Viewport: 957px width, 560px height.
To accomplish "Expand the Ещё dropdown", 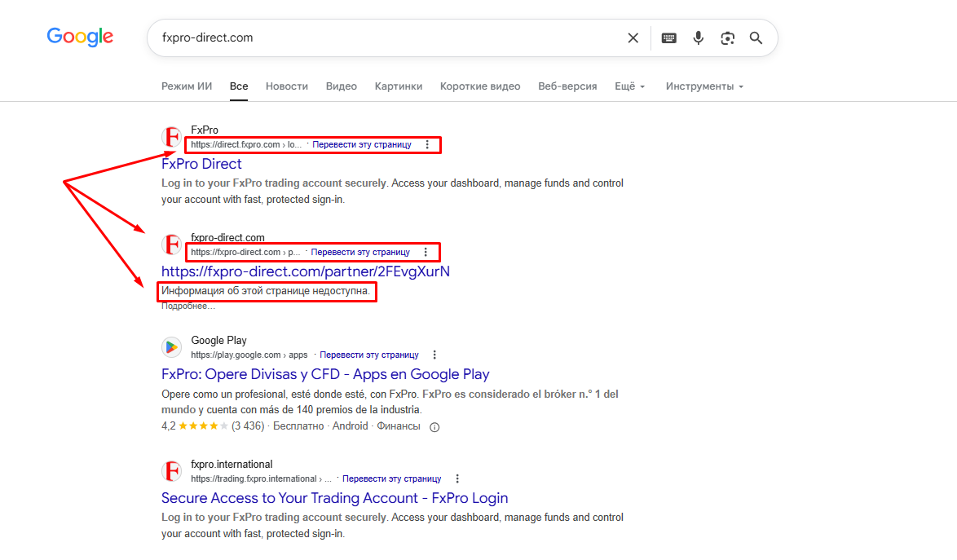I will 630,86.
